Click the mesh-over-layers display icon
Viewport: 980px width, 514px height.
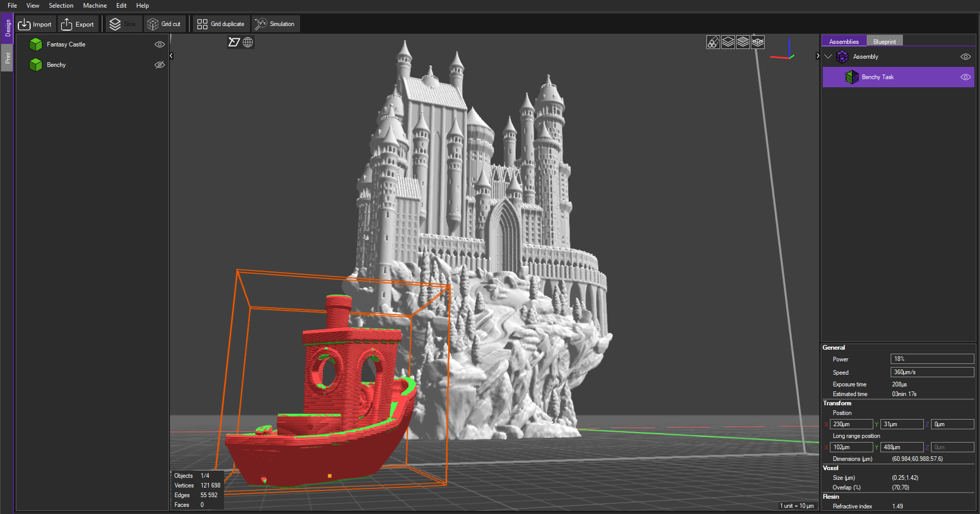pos(757,42)
